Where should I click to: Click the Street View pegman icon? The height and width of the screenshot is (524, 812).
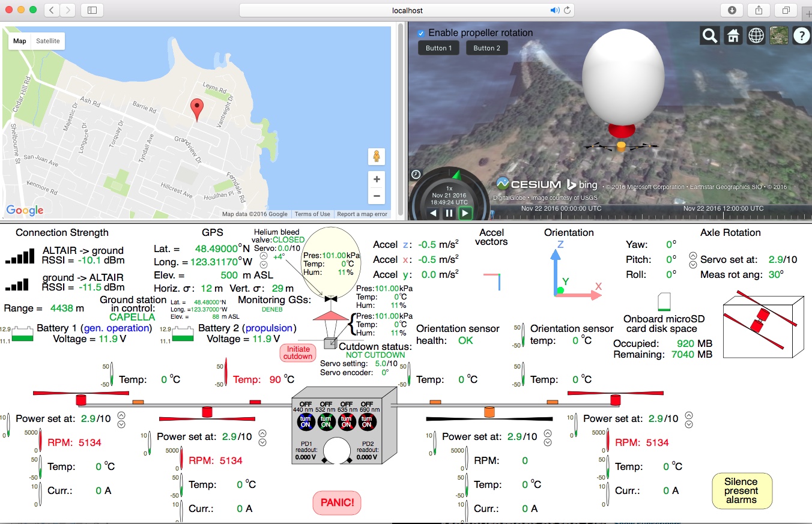(x=377, y=157)
